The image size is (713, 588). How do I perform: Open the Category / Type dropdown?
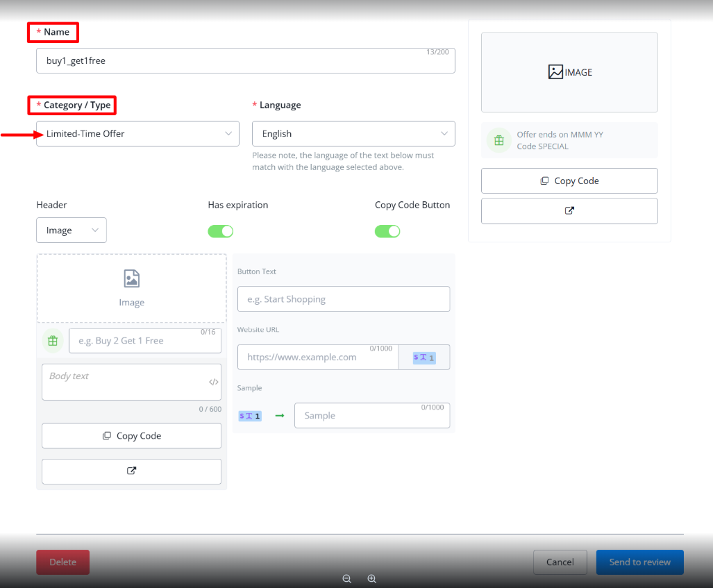[x=137, y=134]
